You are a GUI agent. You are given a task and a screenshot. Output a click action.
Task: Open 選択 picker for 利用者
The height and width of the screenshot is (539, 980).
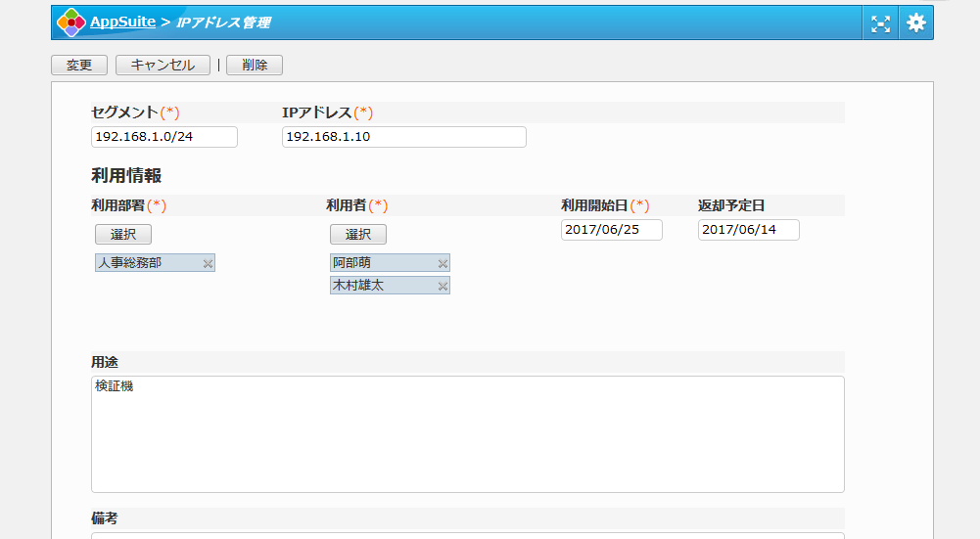point(358,235)
